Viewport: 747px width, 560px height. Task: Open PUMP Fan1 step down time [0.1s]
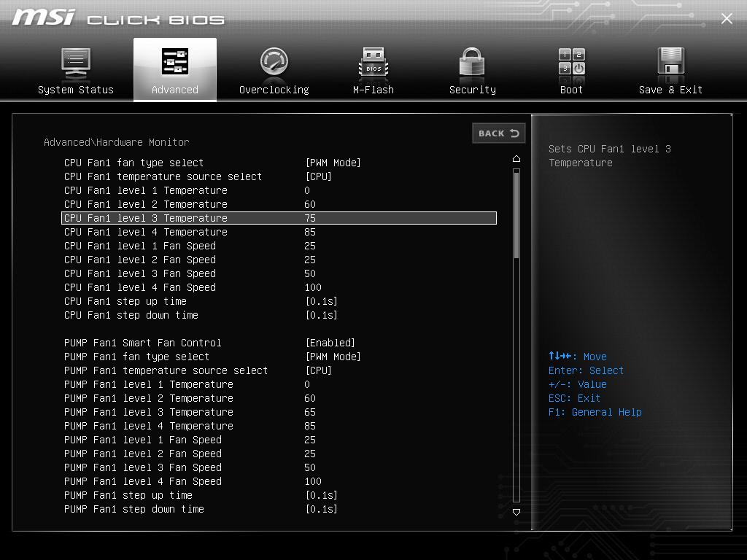click(321, 509)
